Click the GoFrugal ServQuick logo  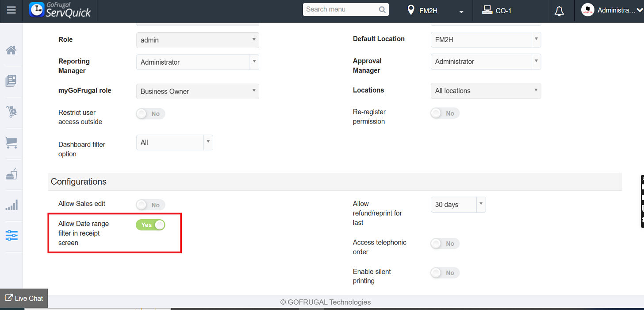pos(60,10)
